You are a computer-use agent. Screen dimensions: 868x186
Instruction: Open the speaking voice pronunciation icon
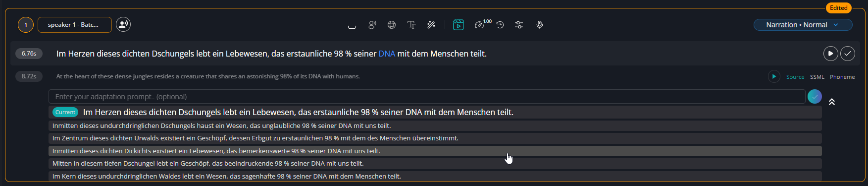(372, 25)
